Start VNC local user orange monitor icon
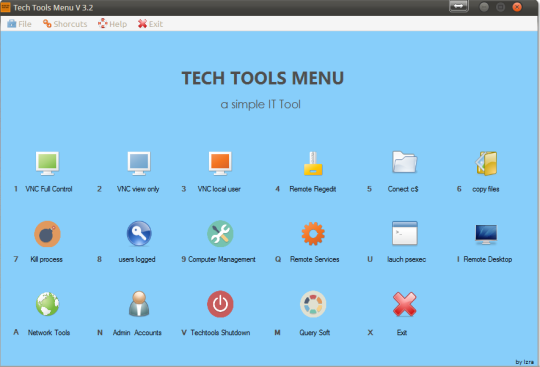 point(220,163)
